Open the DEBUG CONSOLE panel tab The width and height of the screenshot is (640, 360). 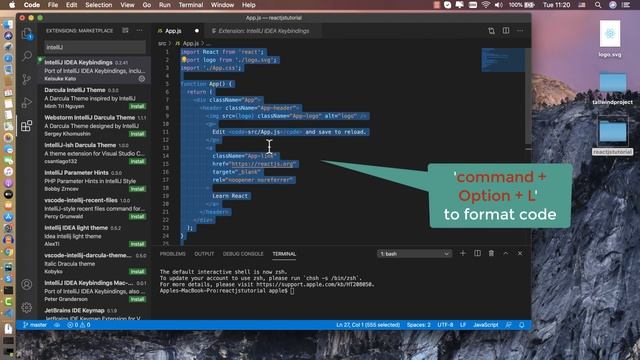pos(243,254)
